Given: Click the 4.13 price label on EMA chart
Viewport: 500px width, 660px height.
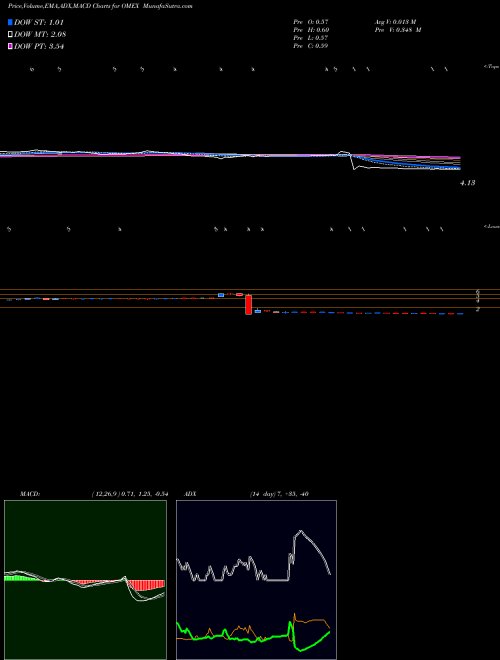Looking at the screenshot, I should [x=468, y=183].
